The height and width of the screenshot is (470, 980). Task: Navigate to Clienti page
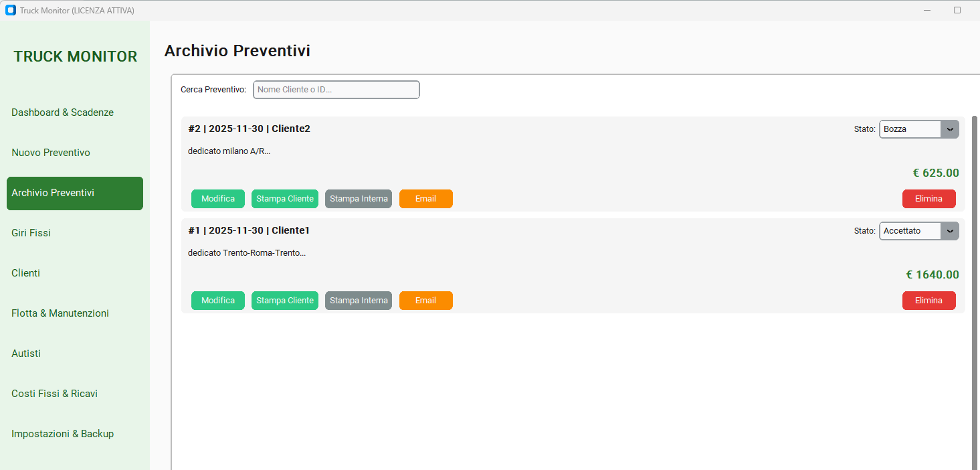click(x=26, y=273)
